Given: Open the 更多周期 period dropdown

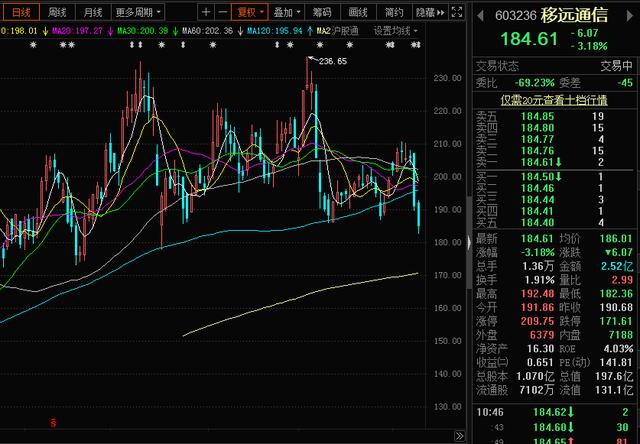Looking at the screenshot, I should [138, 12].
